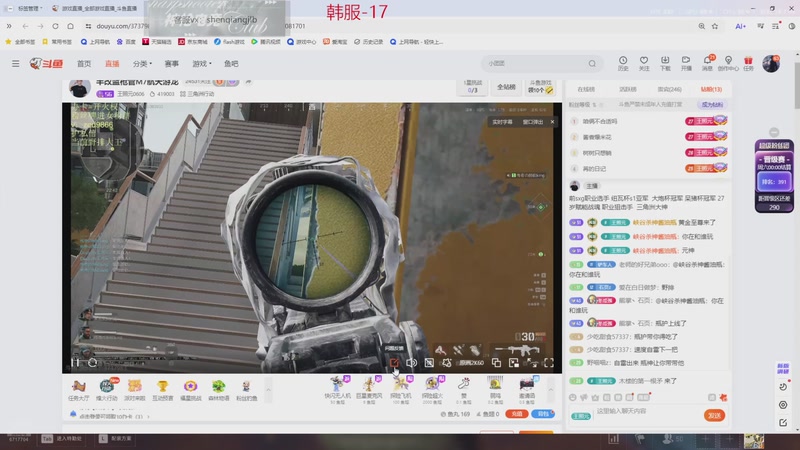The image size is (800, 450).
Task: Open the user avatar in the header
Action: click(x=771, y=64)
